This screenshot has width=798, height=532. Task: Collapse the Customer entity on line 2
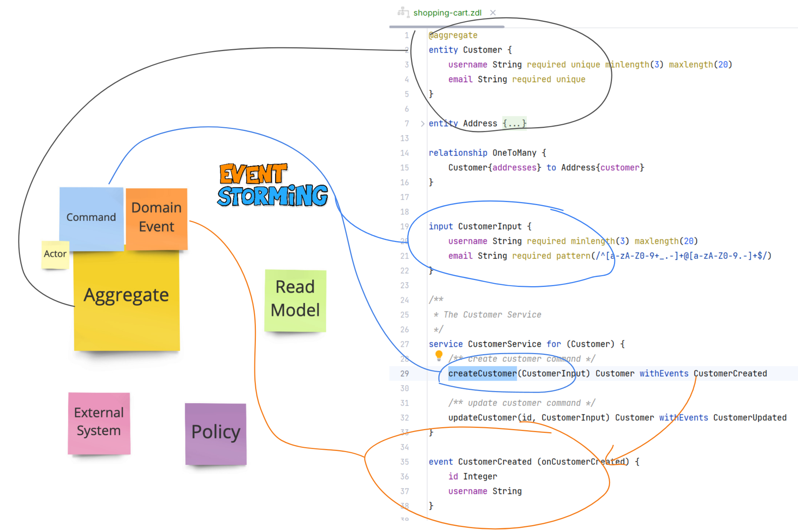[423, 50]
